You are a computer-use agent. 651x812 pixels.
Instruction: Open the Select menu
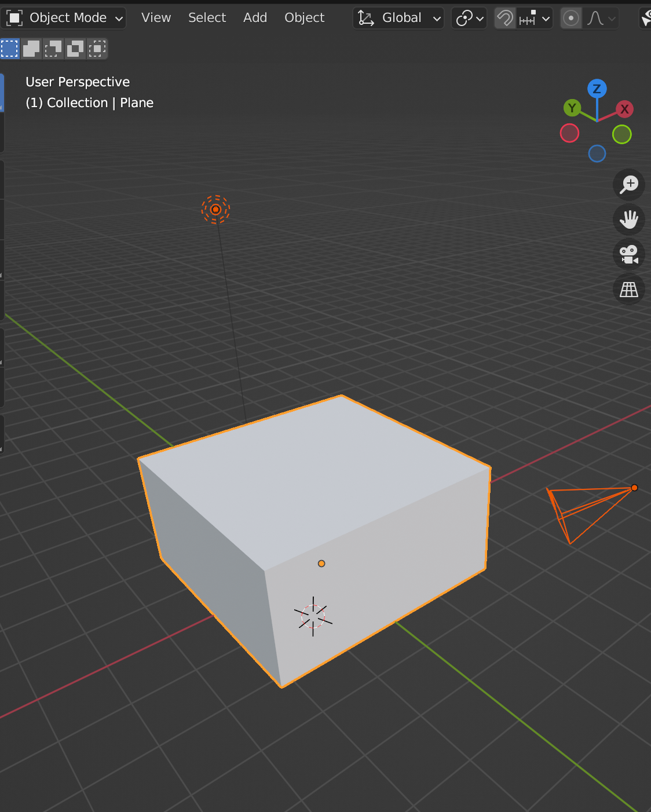pyautogui.click(x=207, y=18)
